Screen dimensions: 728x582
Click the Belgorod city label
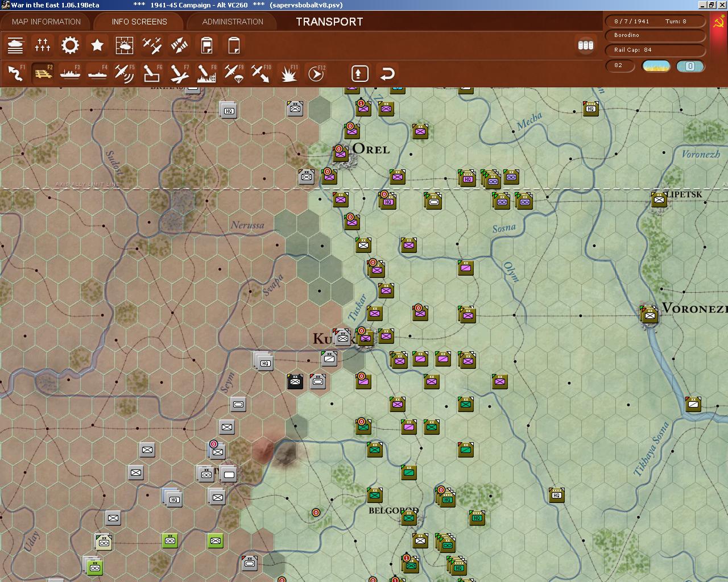394,510
